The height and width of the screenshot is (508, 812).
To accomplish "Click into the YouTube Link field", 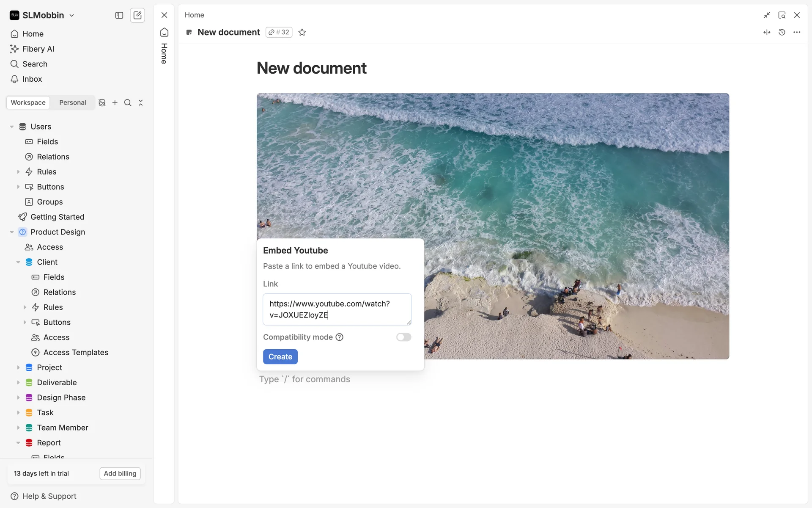I will pos(337,309).
